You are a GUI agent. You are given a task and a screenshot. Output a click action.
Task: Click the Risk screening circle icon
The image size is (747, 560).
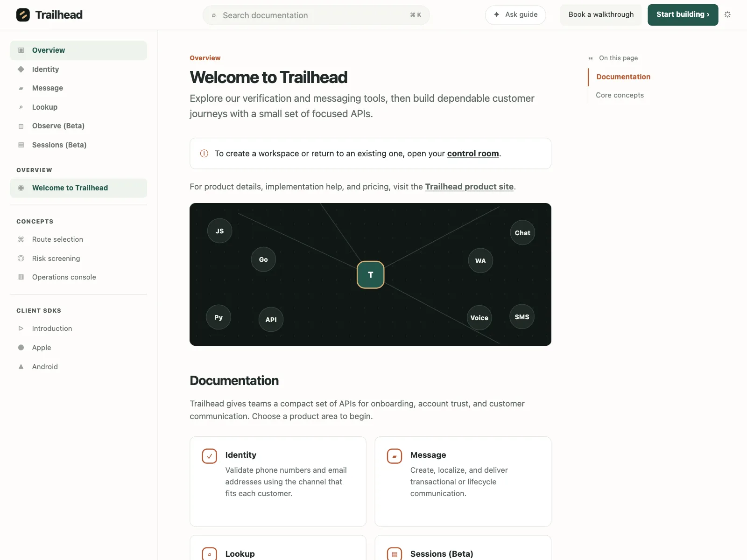(x=21, y=258)
